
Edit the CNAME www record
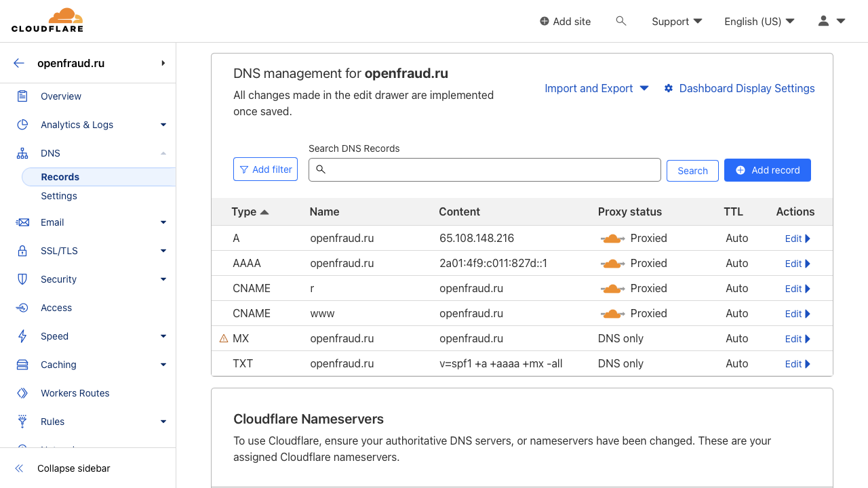point(797,314)
